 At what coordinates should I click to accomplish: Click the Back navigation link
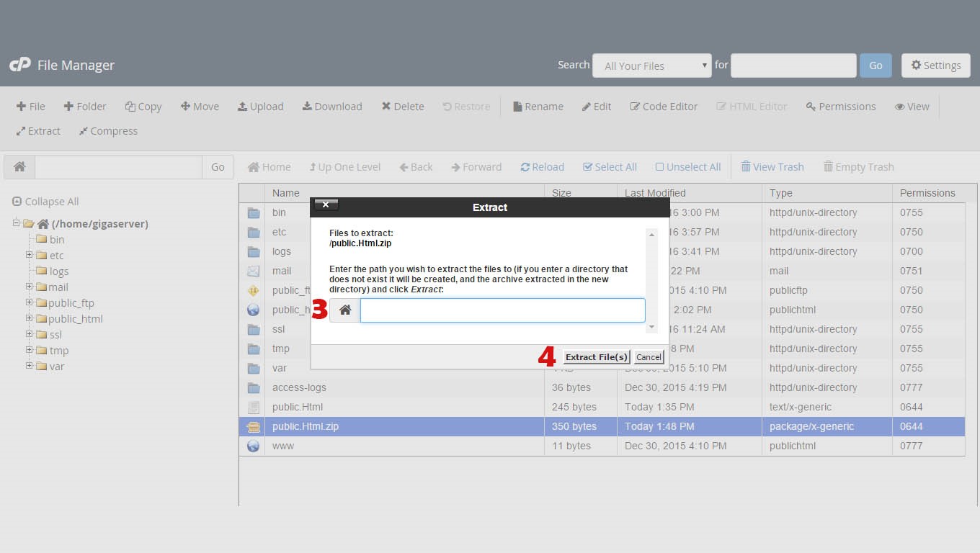coord(416,167)
